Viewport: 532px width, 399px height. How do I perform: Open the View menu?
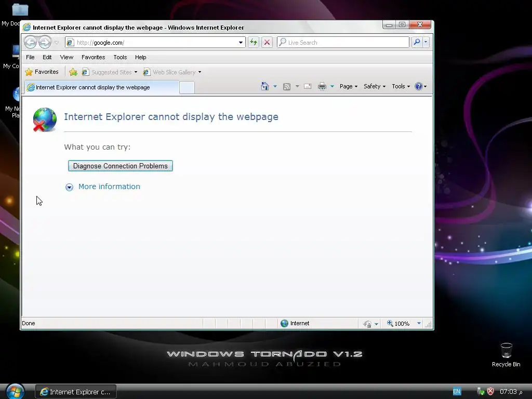(x=66, y=57)
